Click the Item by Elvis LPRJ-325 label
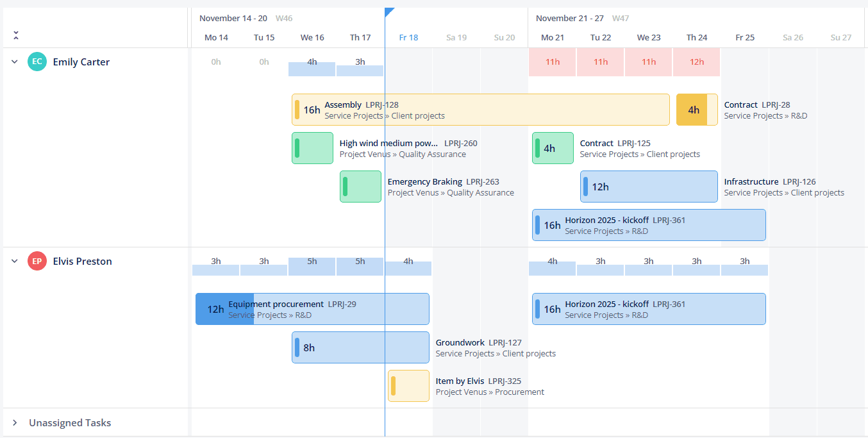The width and height of the screenshot is (868, 441). (479, 381)
